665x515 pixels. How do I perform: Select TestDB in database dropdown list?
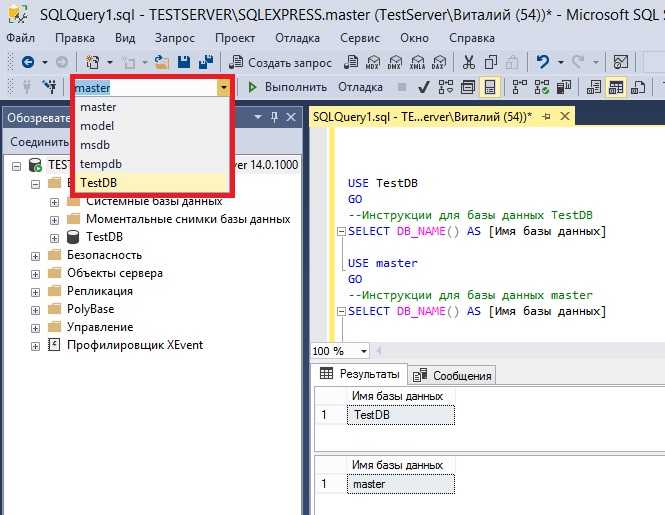[x=101, y=182]
